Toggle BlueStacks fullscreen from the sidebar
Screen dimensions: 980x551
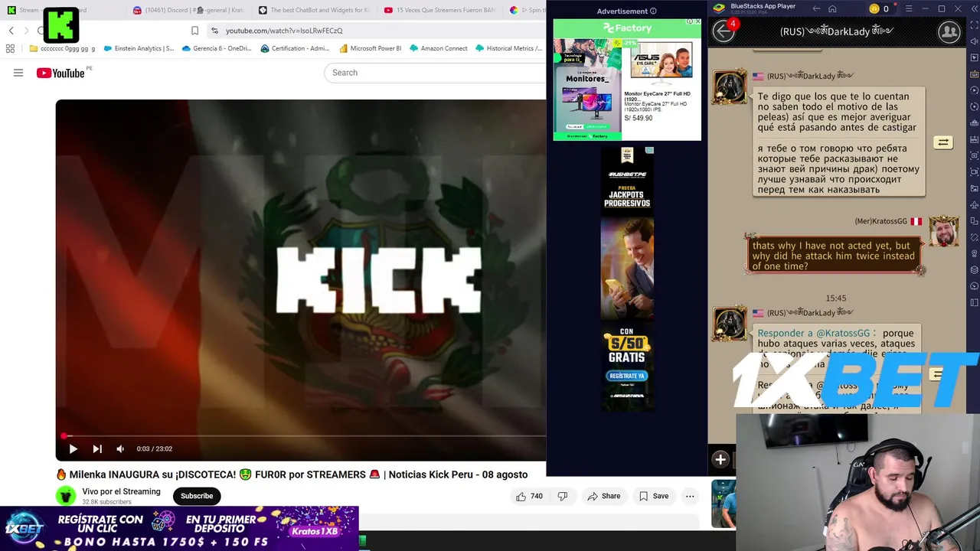974,24
